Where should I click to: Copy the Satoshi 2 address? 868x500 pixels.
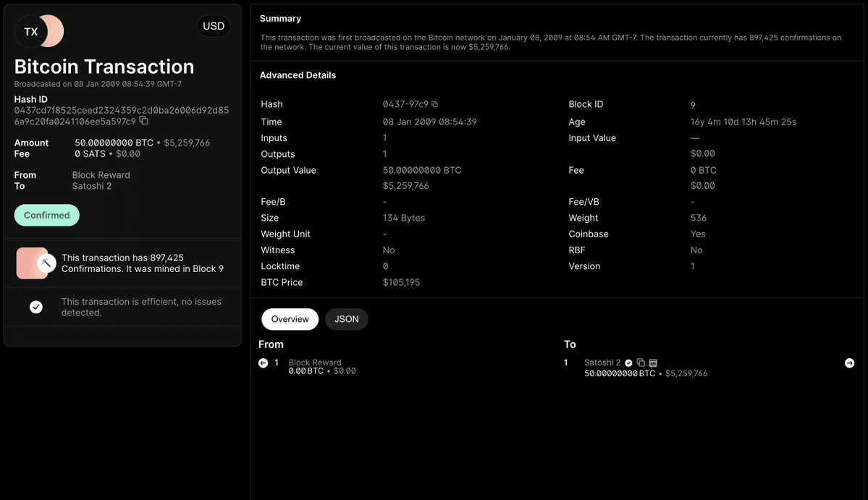pos(641,363)
